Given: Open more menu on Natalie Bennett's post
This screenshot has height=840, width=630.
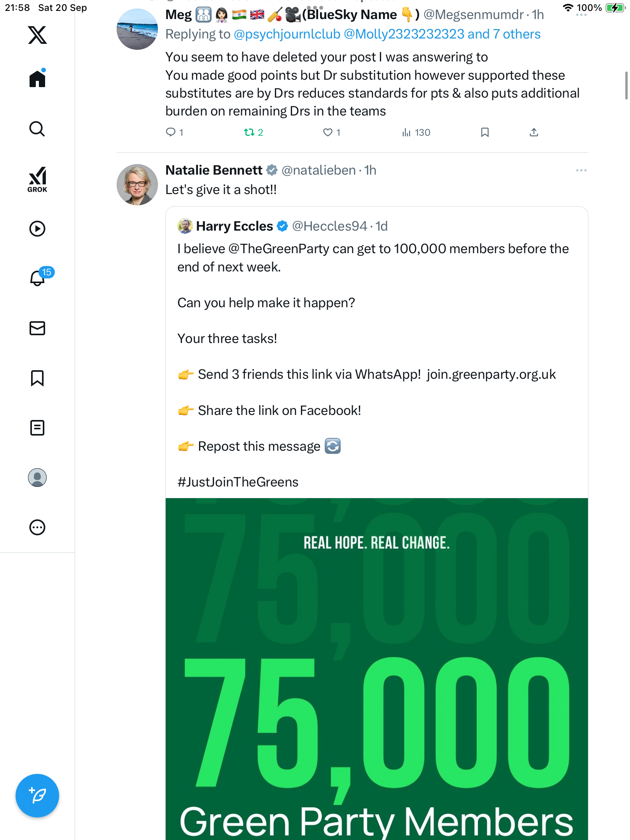Looking at the screenshot, I should [581, 170].
